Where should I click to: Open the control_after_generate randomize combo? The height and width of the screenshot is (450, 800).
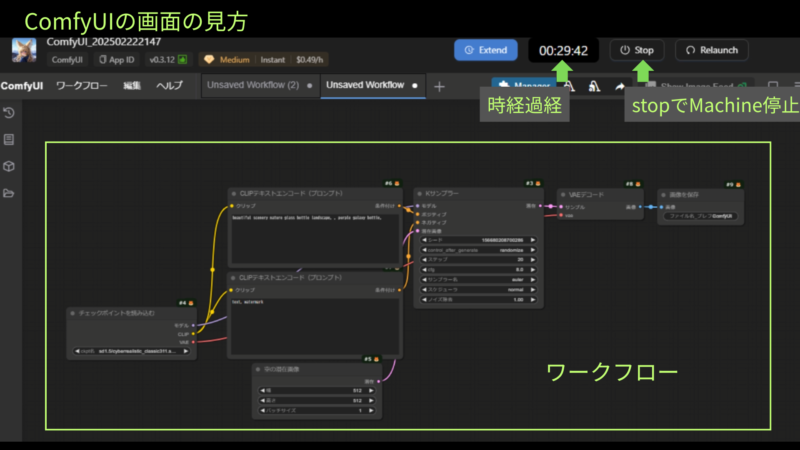[x=478, y=250]
